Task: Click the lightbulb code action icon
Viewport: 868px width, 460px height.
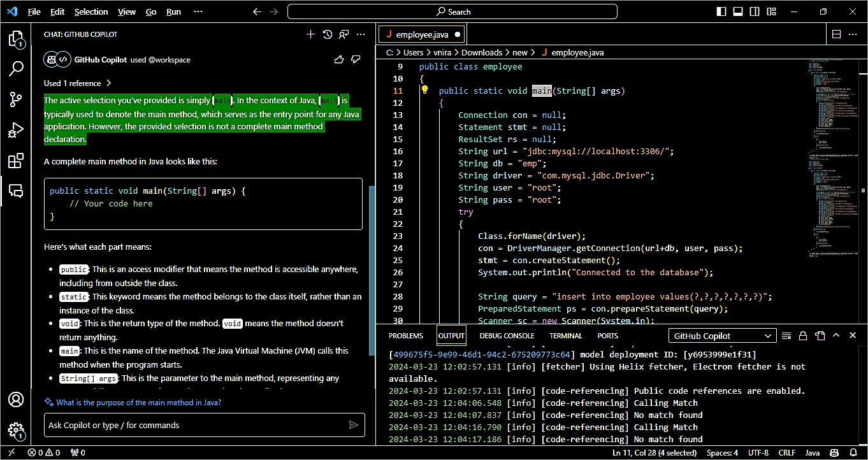Action: (x=424, y=90)
